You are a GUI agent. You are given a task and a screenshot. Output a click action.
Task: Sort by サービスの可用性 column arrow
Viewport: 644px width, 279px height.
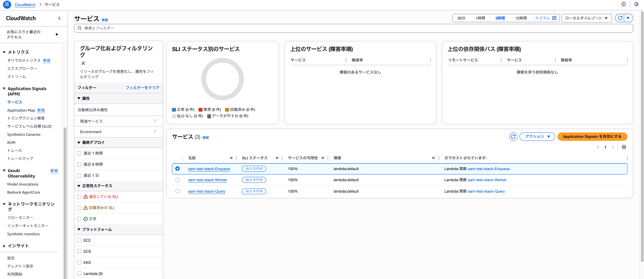click(x=323, y=158)
